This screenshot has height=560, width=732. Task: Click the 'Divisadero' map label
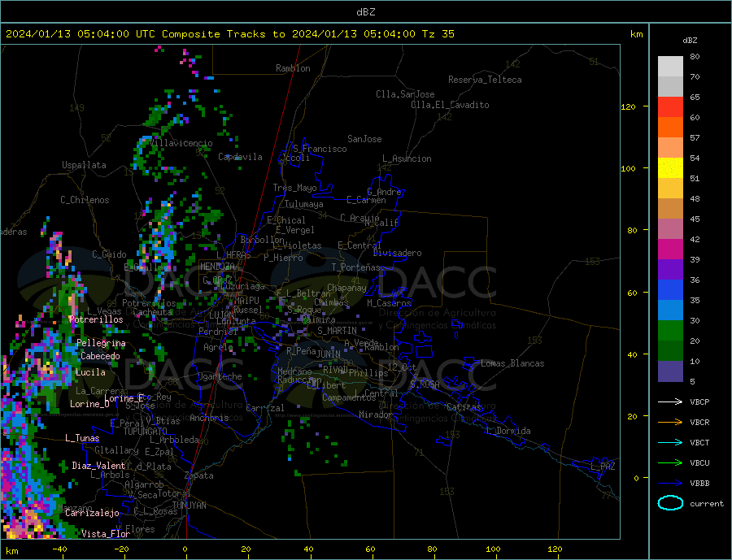pos(397,253)
